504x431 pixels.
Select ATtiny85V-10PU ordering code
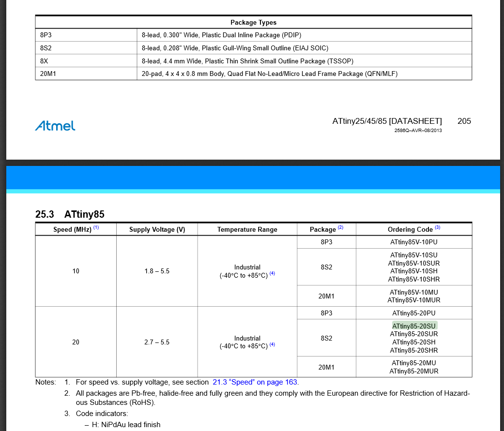[x=414, y=242]
